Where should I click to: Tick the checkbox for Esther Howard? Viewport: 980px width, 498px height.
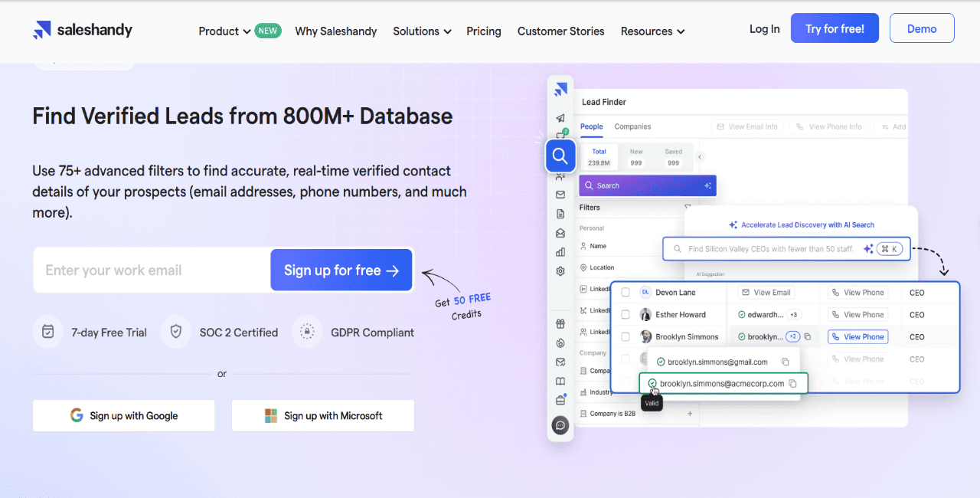click(x=626, y=314)
